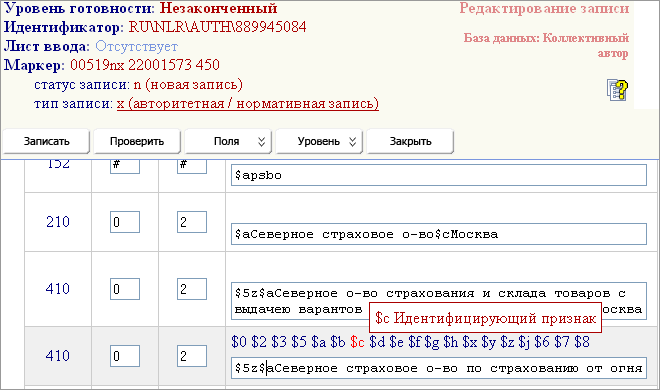Insert subfield $y from the subfield list
This screenshot has width=660, height=390.
[489, 342]
